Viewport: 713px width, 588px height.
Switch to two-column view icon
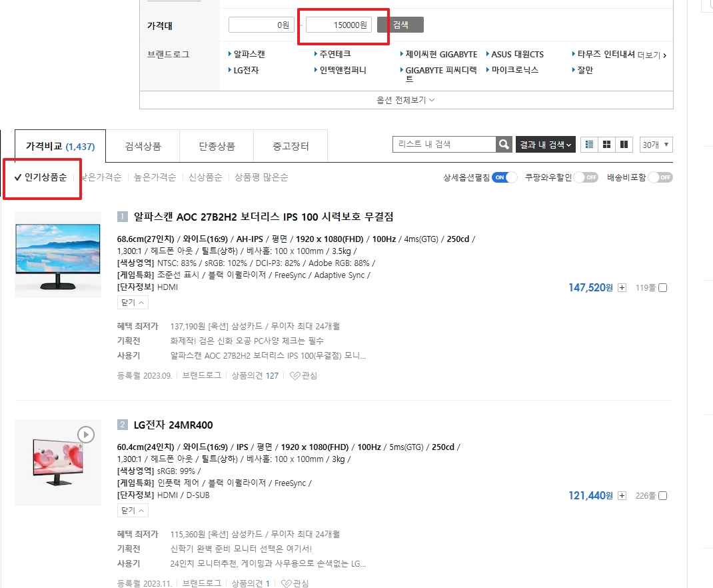point(624,144)
